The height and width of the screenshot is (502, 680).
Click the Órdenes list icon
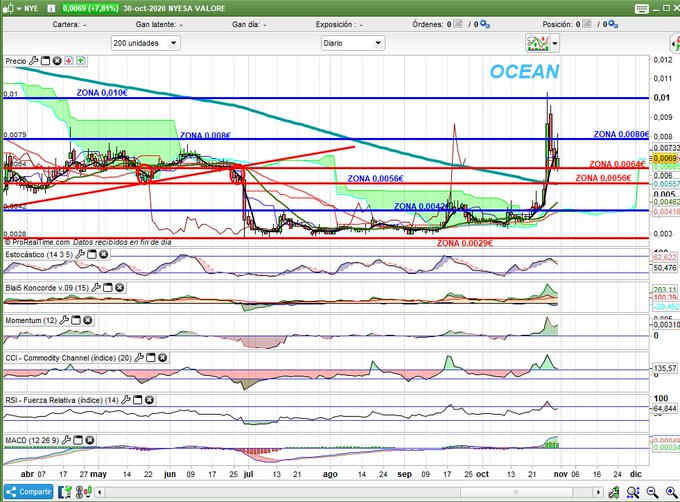tap(459, 24)
